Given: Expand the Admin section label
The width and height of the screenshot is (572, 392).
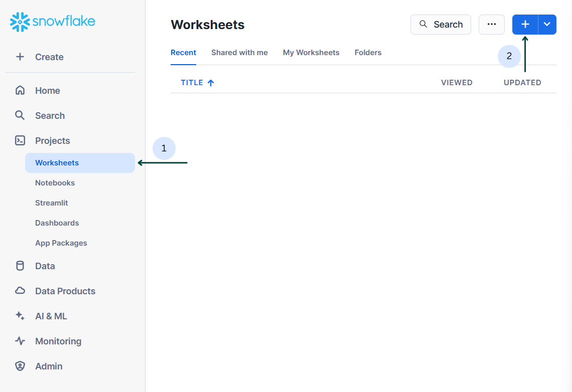Looking at the screenshot, I should point(49,366).
